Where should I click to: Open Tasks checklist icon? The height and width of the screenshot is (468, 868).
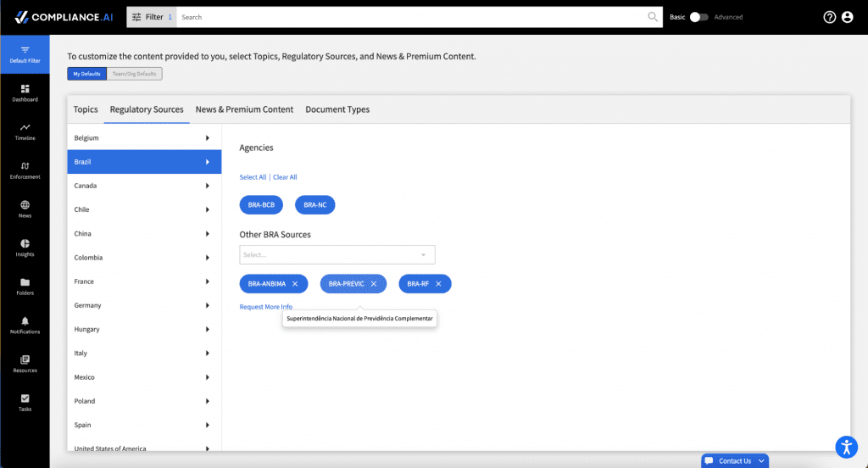pos(25,398)
